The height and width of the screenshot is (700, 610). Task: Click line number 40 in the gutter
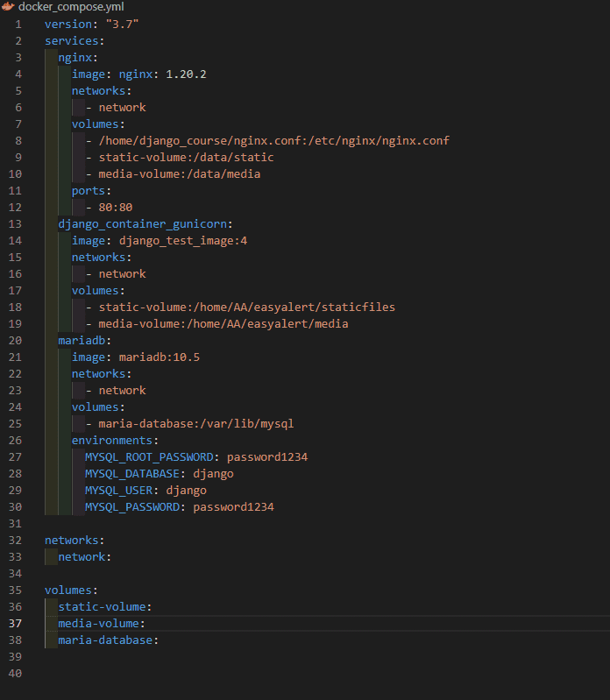(15, 673)
